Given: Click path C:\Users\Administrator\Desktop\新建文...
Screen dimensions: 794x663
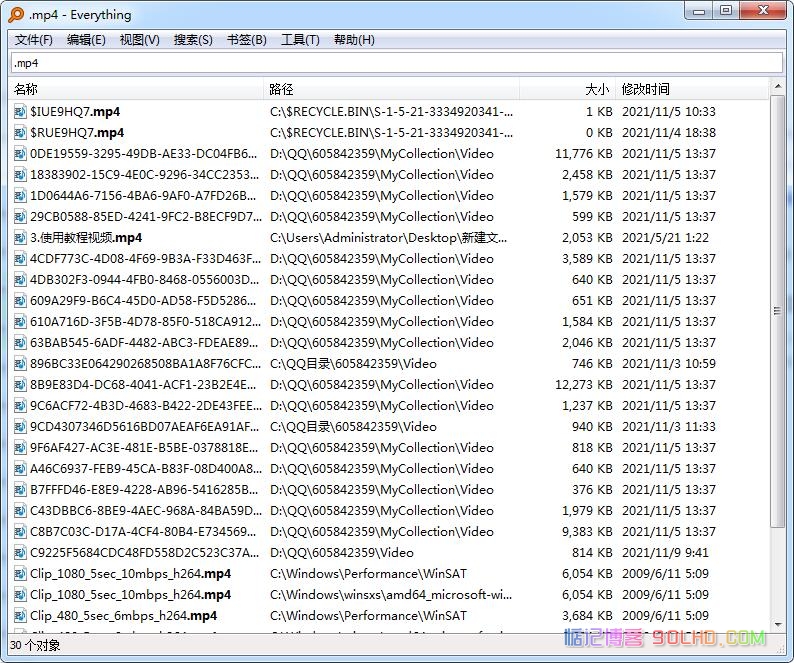Looking at the screenshot, I should click(x=388, y=238).
